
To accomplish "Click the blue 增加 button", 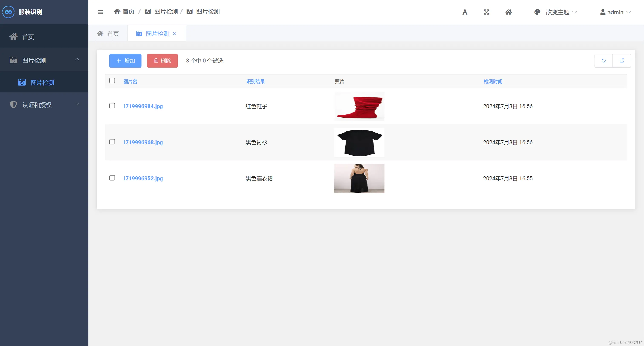I will tap(125, 61).
